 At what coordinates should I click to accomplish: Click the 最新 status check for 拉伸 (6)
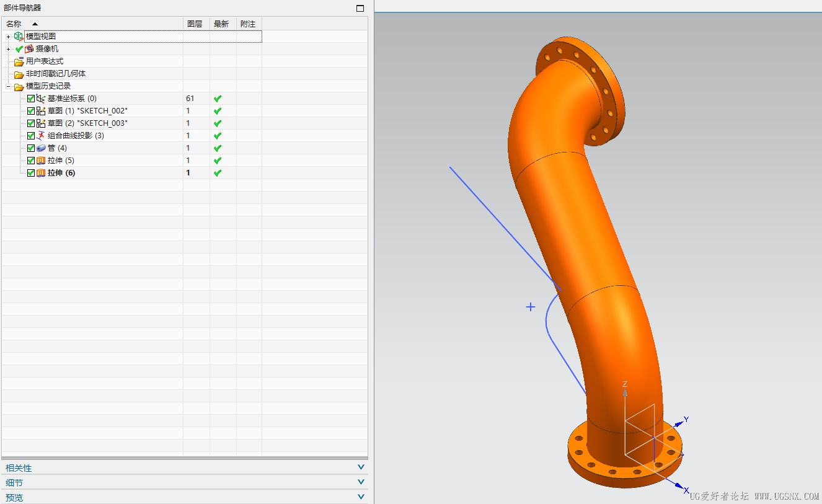coord(218,173)
